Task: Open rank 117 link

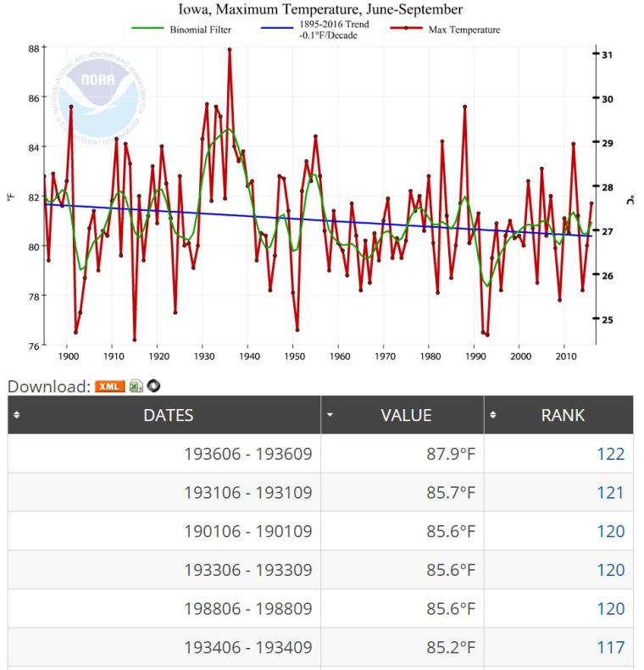Action: coord(610,647)
